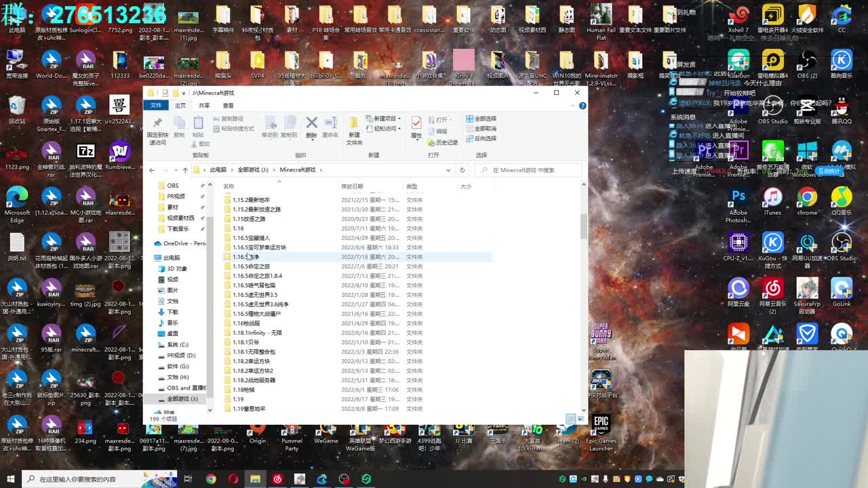Select 全部游戏 (J:) drive in navigation pane
This screenshot has height=488, width=868.
[x=182, y=399]
